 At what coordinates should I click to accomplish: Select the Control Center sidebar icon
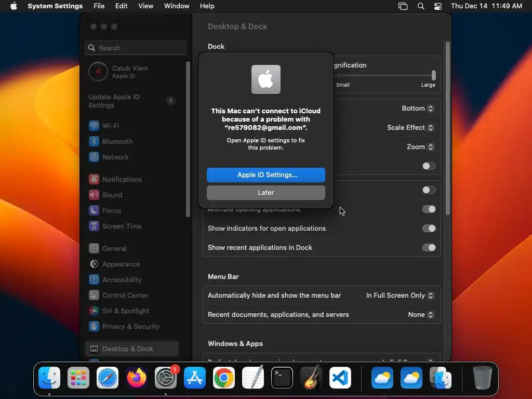(x=94, y=295)
